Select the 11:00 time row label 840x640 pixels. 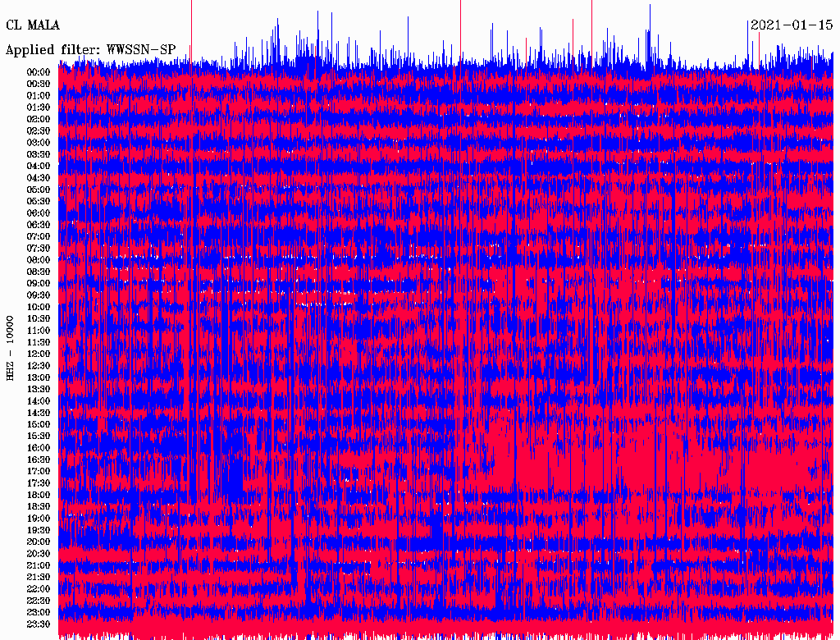tap(39, 331)
